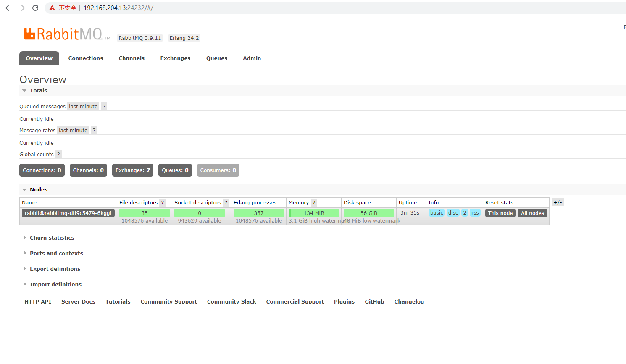
Task: Click the File descriptors 35 usage bar
Action: click(x=145, y=213)
